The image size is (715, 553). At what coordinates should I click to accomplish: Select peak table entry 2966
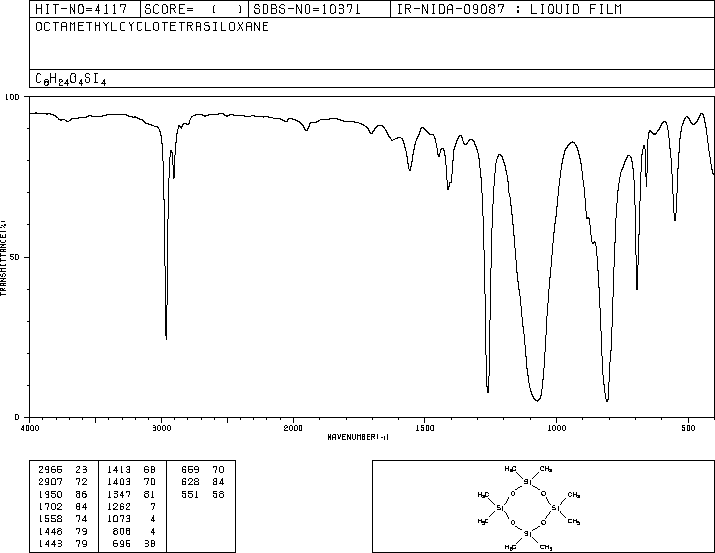[50, 470]
